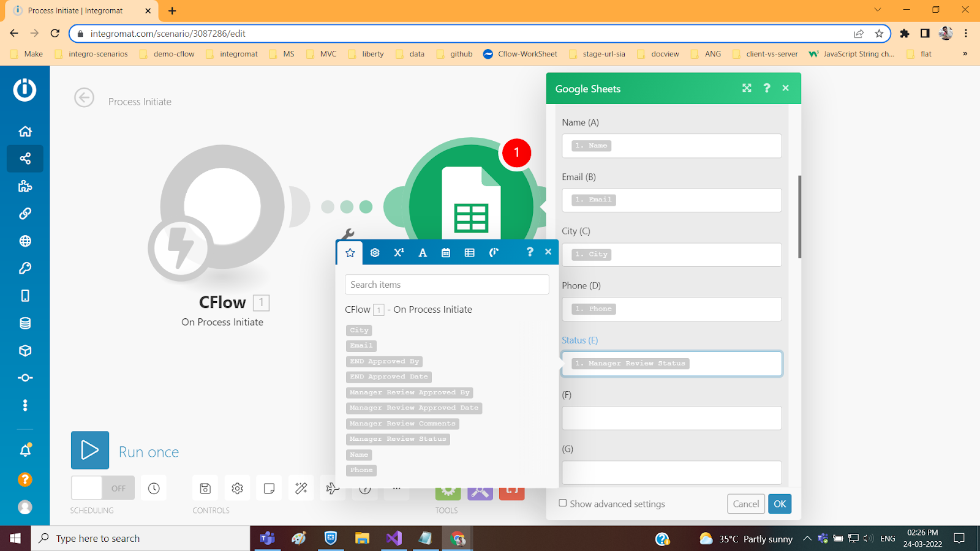Screen dimensions: 980x551
Task: Click the Integromat logo at top left
Action: point(25,89)
